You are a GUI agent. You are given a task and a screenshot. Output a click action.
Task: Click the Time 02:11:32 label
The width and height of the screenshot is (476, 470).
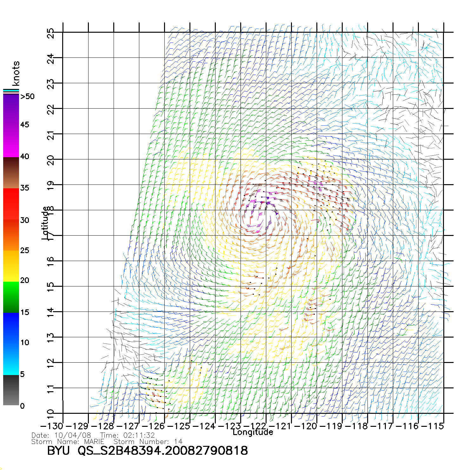(x=127, y=435)
